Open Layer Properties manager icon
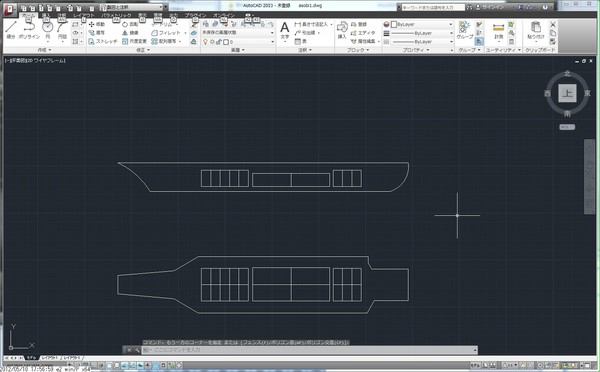The image size is (600, 372). pos(206,24)
